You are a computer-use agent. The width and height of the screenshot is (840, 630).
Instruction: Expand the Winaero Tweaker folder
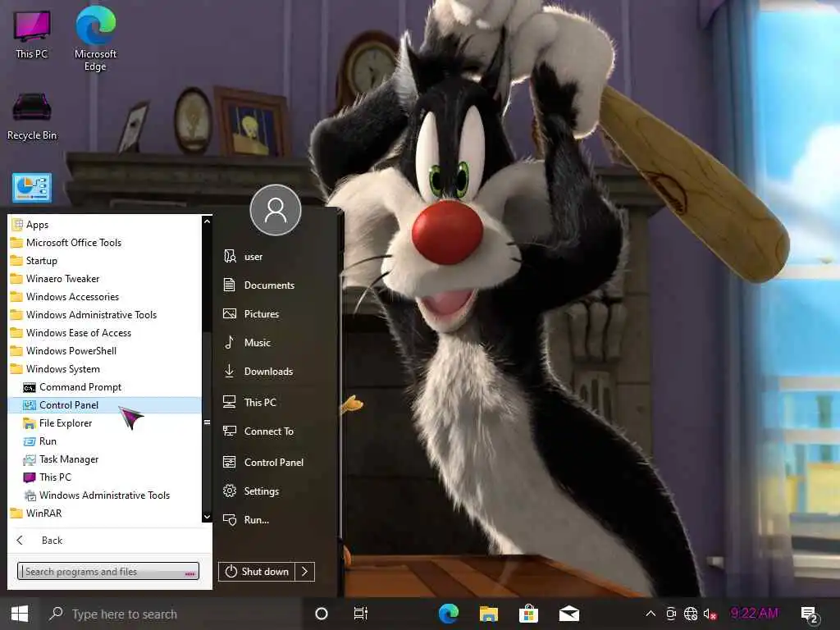(x=105, y=279)
